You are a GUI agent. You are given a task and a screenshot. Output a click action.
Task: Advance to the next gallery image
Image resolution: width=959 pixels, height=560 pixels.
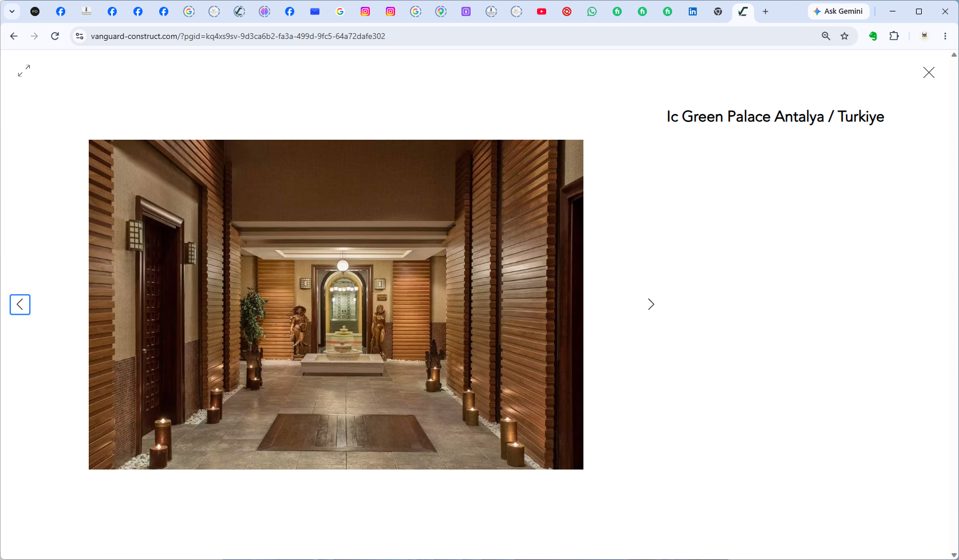coord(651,305)
